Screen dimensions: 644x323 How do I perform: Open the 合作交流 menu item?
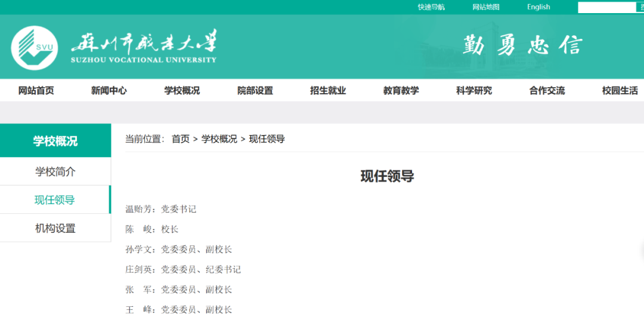[547, 91]
